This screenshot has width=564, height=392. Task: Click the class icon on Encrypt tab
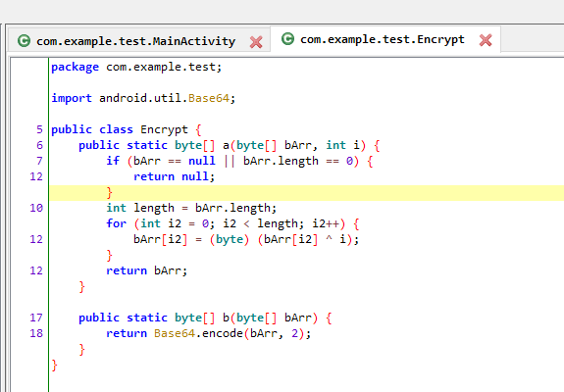click(x=287, y=39)
